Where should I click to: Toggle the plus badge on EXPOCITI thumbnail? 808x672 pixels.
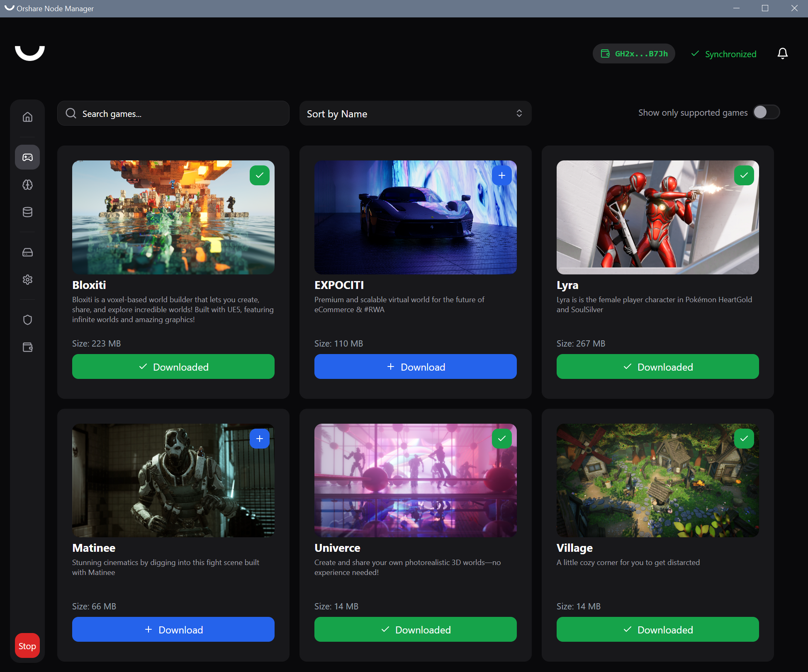pos(501,175)
